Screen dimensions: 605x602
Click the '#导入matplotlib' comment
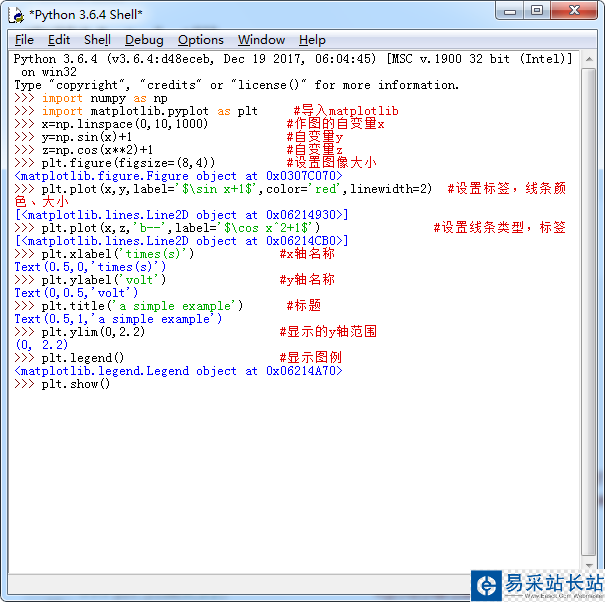[x=346, y=111]
